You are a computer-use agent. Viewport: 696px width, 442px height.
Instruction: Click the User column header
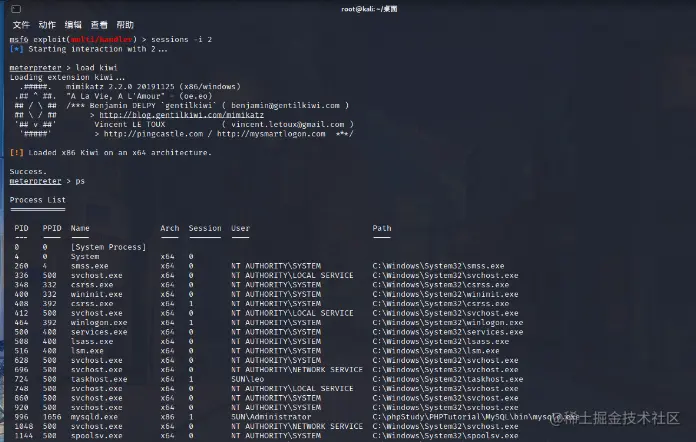(240, 228)
